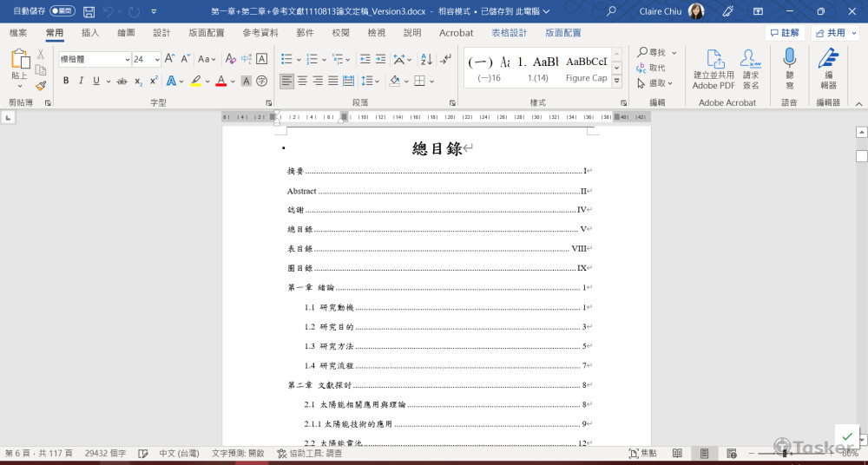This screenshot has width=868, height=465.
Task: Click Center alignment icon
Action: (x=302, y=81)
